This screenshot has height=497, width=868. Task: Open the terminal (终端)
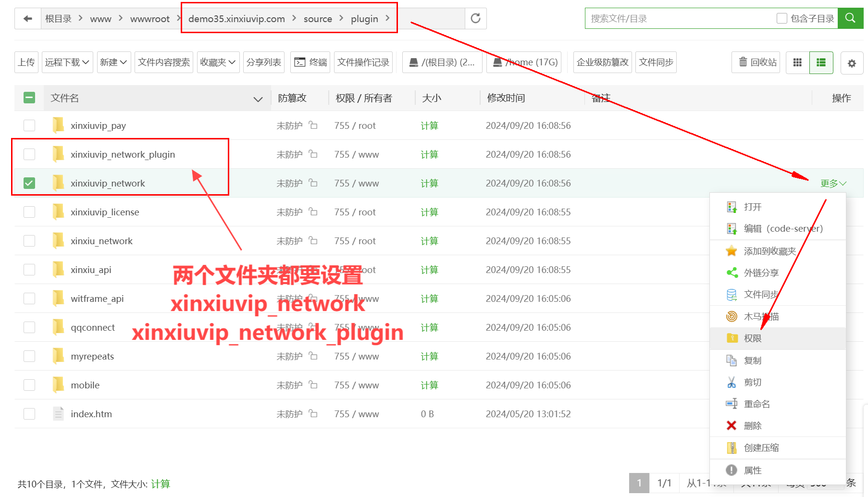point(310,62)
